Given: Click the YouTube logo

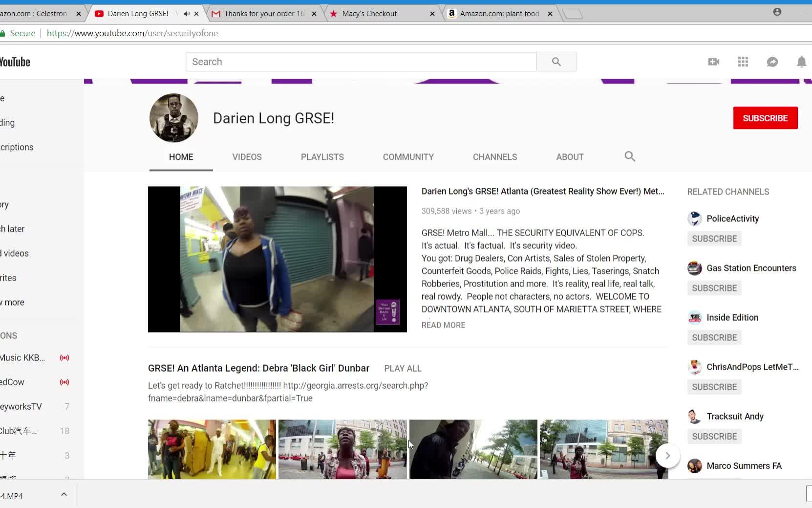Looking at the screenshot, I should click(15, 62).
